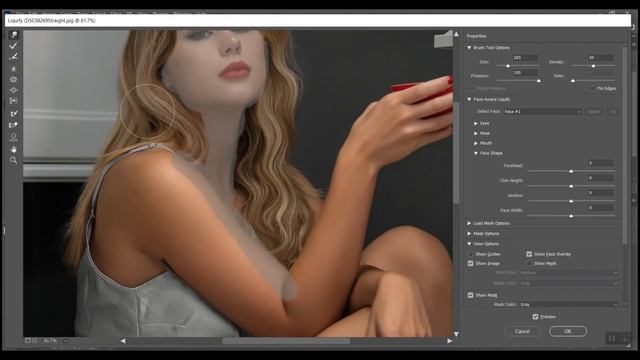This screenshot has height=360, width=640.
Task: Click the pause icon in bottom right corner
Action: 611,338
